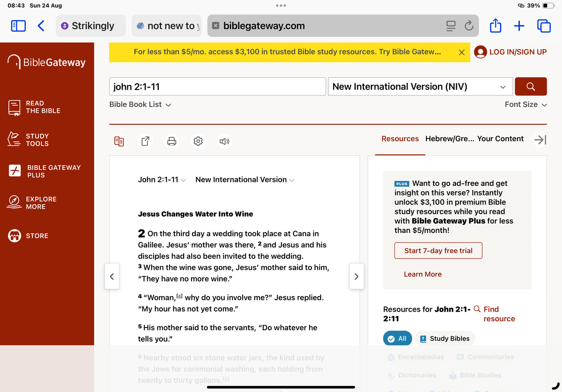Screen dimensions: 562x392
Task: Click the BibleGateway logo
Action: [x=47, y=62]
